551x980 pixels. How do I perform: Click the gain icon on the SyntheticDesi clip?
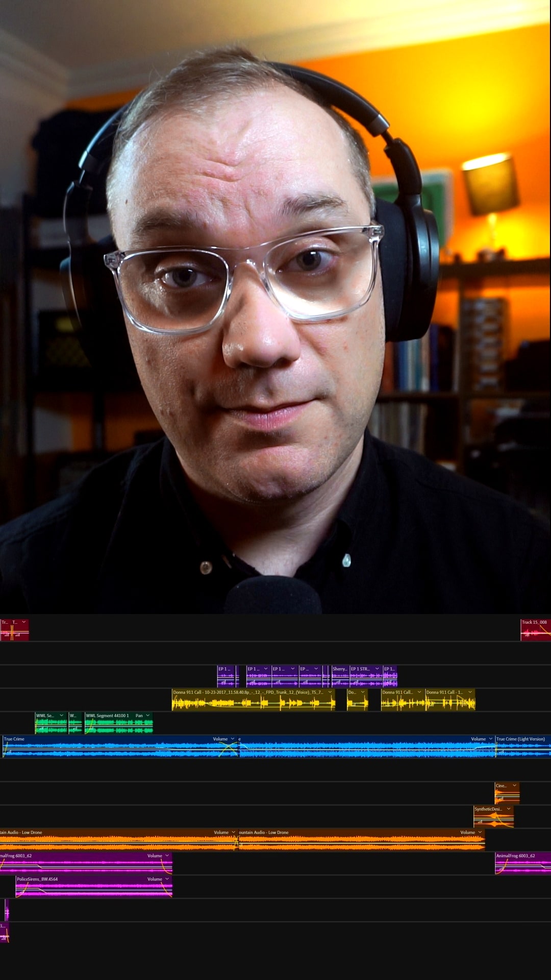479,822
